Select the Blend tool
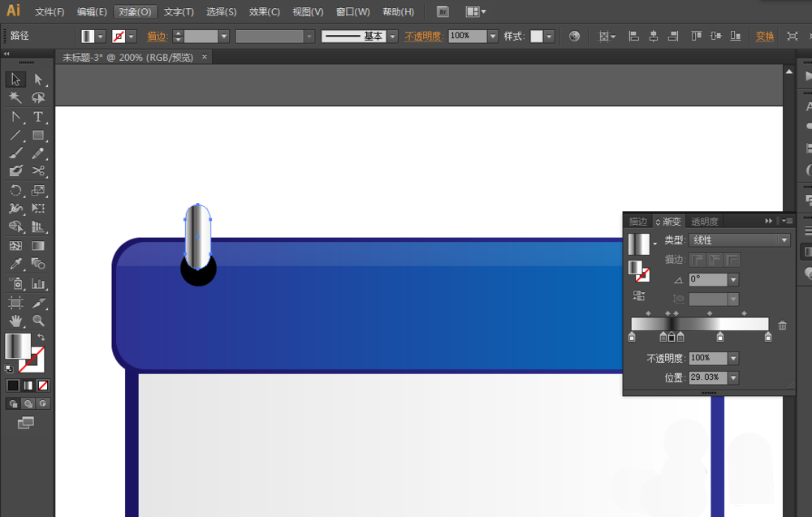 38,264
